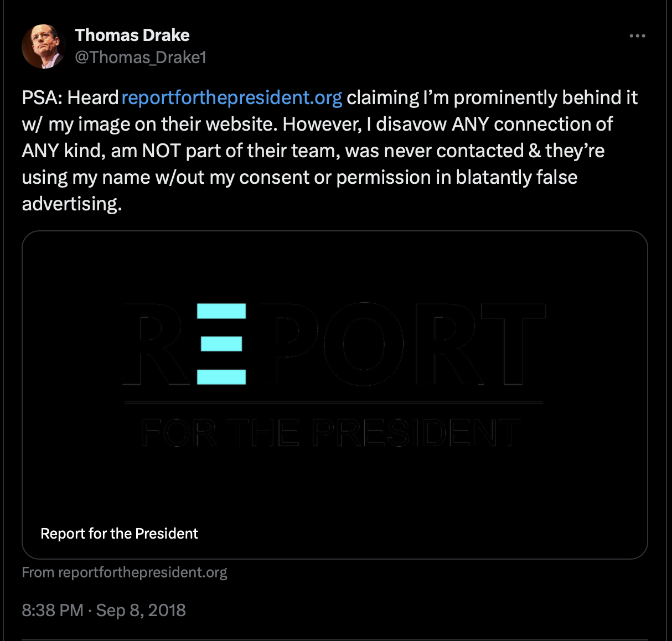Open the tweet's three-dot More menu

coord(637,36)
